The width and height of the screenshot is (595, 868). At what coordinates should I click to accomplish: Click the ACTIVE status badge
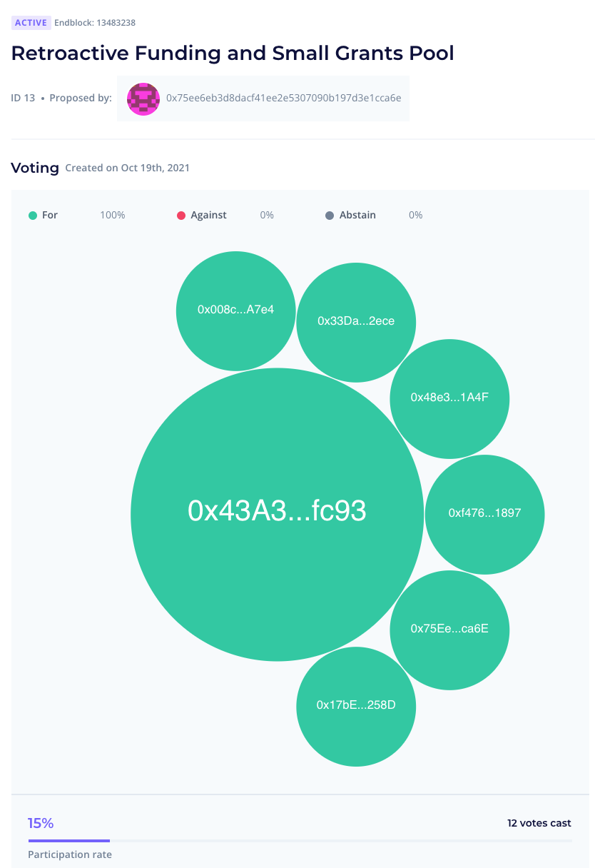point(31,23)
